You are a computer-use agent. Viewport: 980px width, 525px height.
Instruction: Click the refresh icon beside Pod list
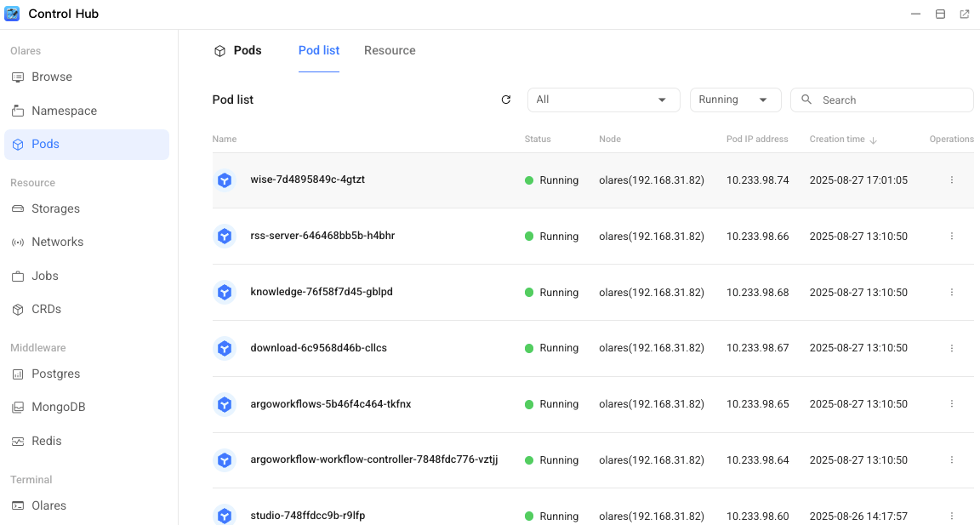coord(506,100)
